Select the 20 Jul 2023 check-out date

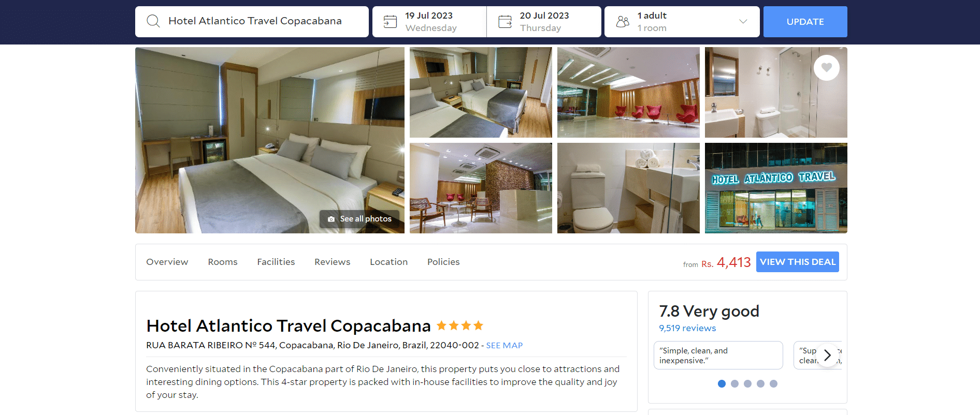click(x=544, y=22)
